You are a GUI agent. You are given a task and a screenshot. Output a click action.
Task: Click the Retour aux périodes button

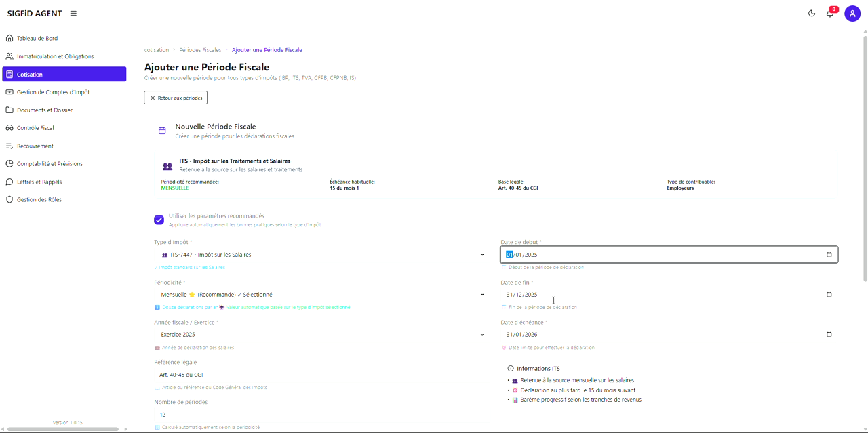click(176, 98)
